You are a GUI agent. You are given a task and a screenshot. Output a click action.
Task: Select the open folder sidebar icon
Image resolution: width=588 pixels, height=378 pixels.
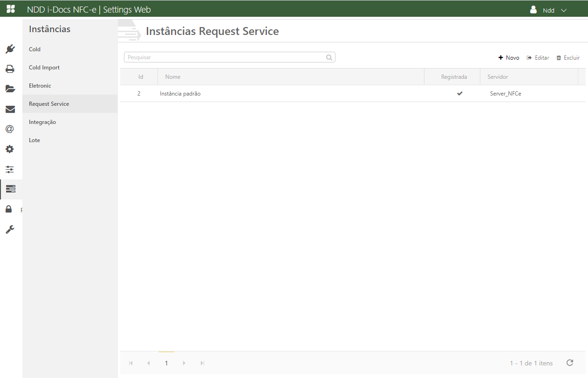[10, 89]
